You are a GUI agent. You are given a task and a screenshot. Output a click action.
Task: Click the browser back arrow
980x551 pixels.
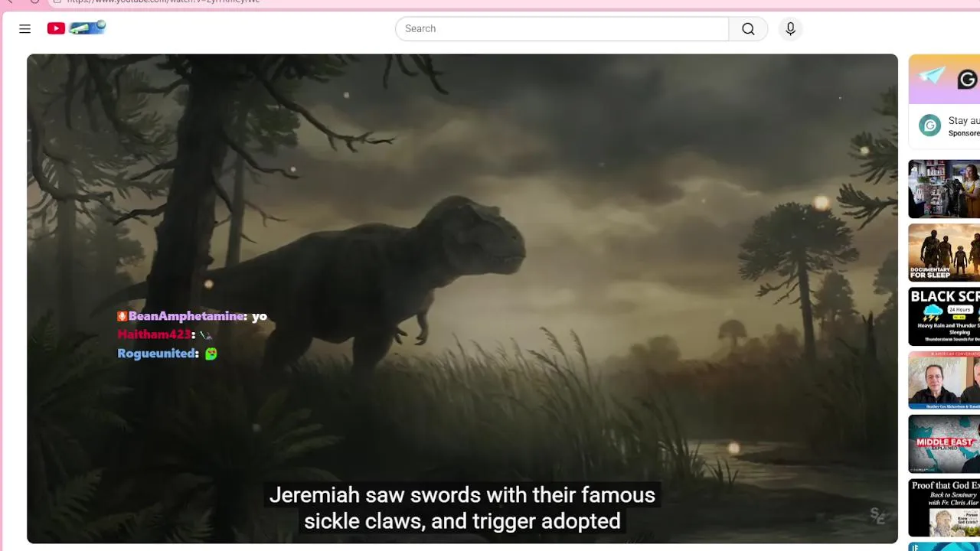[9, 2]
